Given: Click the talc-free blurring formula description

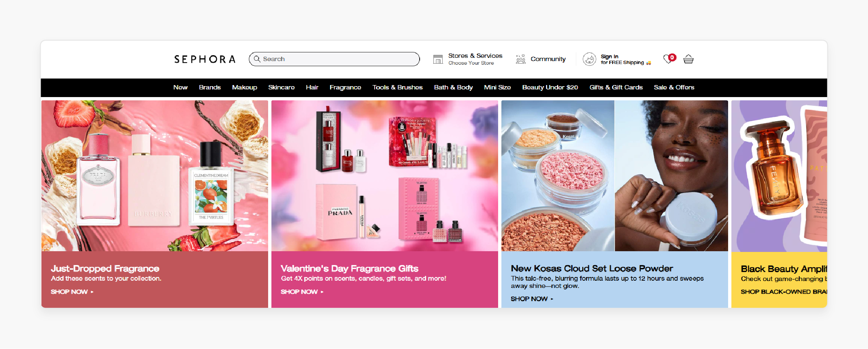Looking at the screenshot, I should [607, 282].
